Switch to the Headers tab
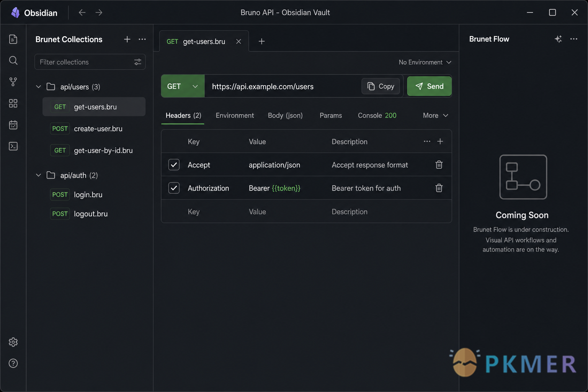 (183, 115)
